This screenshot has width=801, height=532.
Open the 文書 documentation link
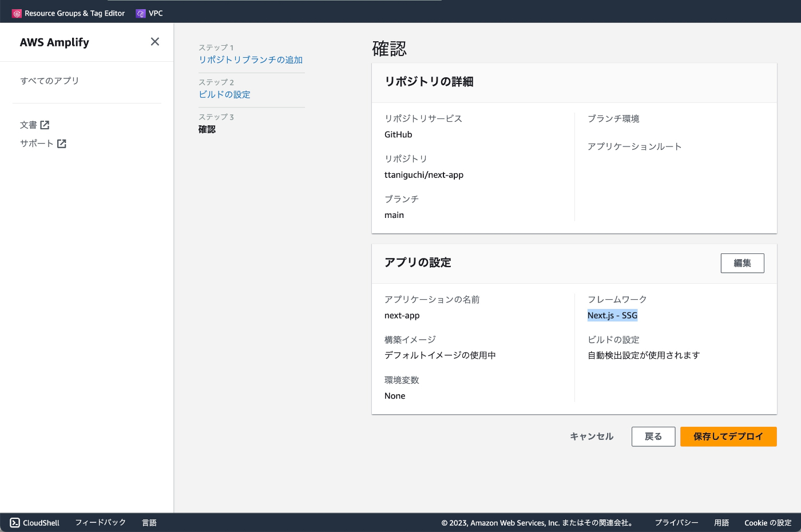click(x=28, y=125)
